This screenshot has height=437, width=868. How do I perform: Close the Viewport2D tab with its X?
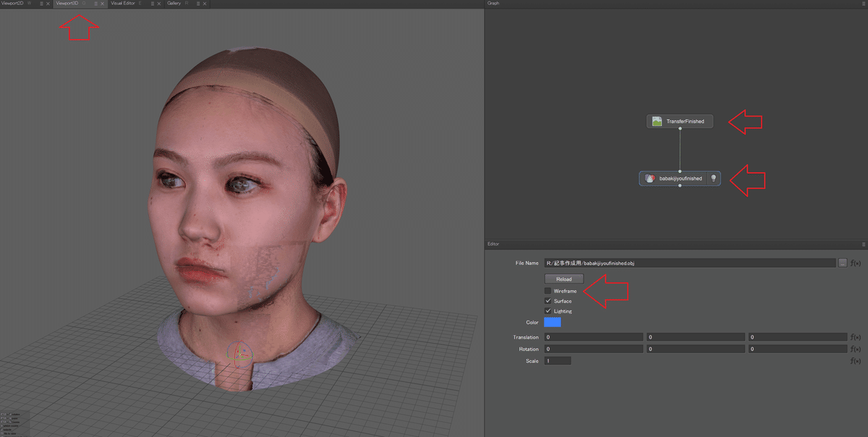[x=48, y=4]
